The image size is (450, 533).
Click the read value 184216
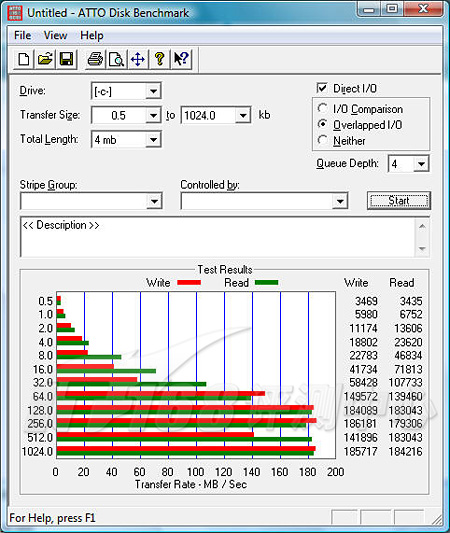405,451
